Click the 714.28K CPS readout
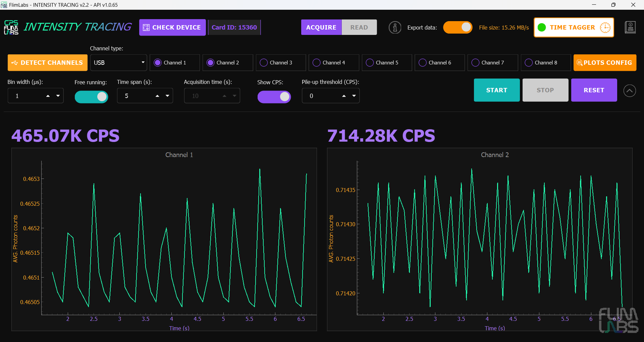This screenshot has height=342, width=644. click(381, 136)
